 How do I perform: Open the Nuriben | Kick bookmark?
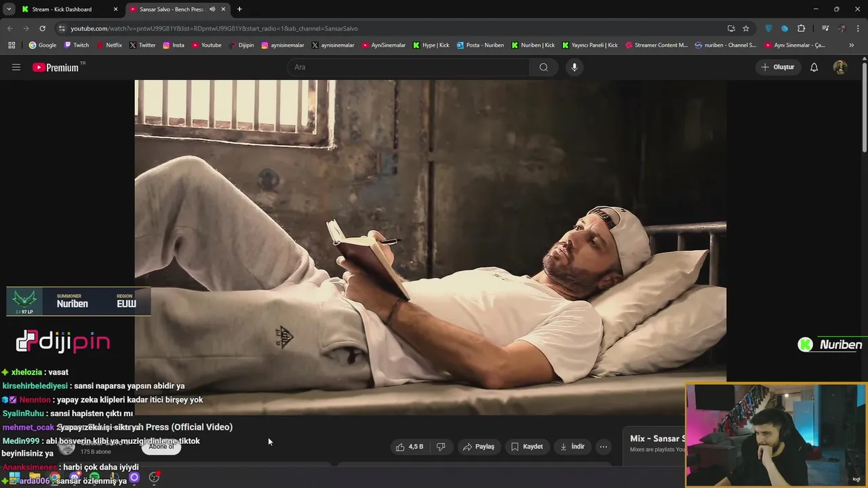[x=533, y=45]
